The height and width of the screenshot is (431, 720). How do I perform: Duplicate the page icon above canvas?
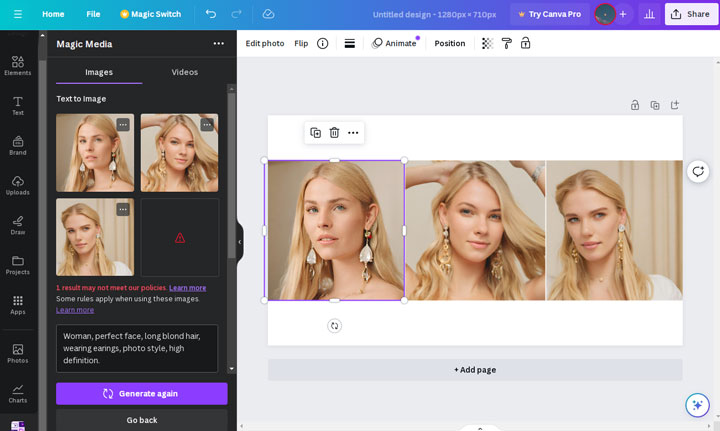click(x=655, y=105)
